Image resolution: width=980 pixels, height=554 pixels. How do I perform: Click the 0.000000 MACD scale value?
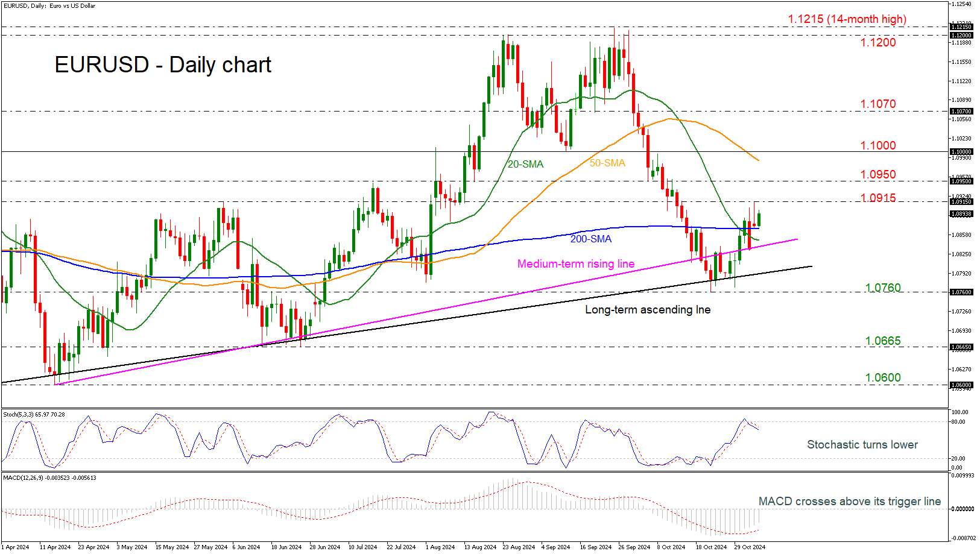coord(962,509)
